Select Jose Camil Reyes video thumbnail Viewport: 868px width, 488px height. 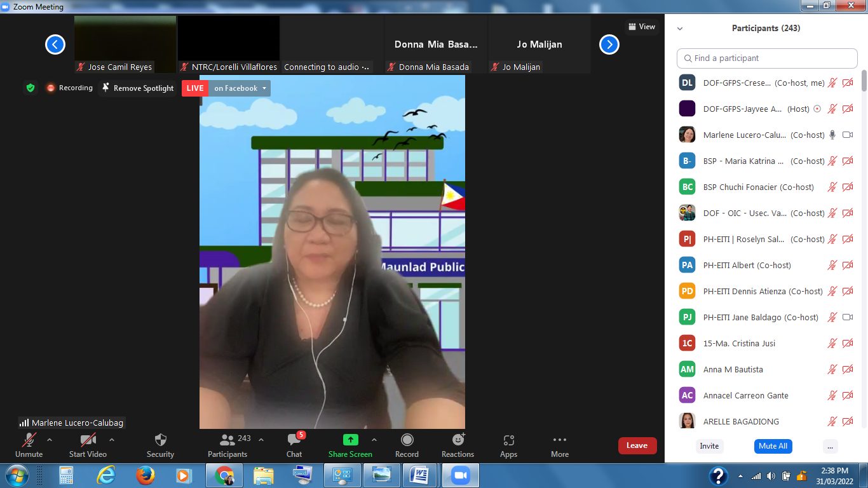[x=125, y=44]
